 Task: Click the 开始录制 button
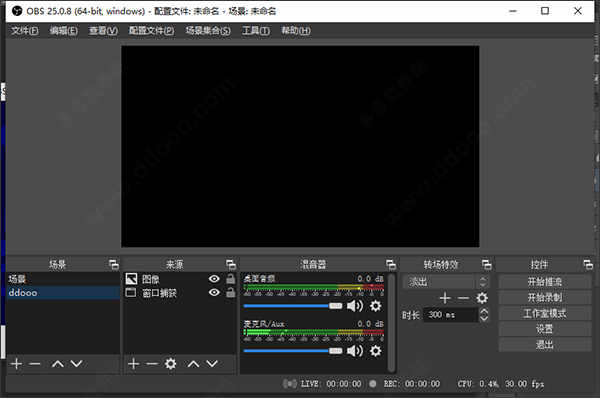(545, 298)
